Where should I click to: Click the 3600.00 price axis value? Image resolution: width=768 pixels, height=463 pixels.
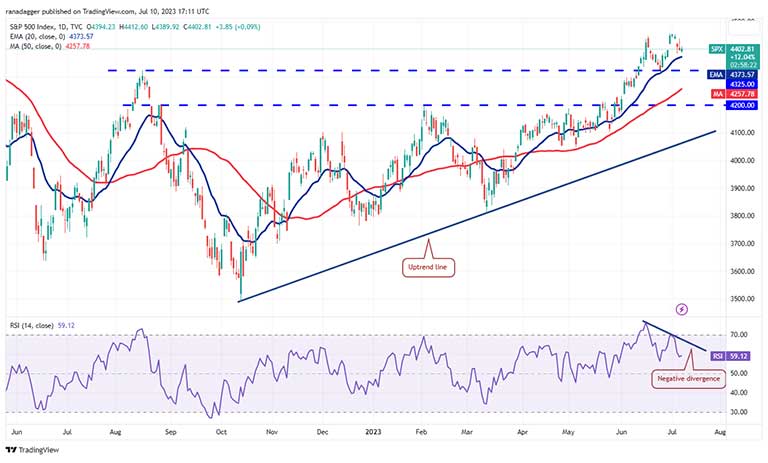tap(744, 271)
